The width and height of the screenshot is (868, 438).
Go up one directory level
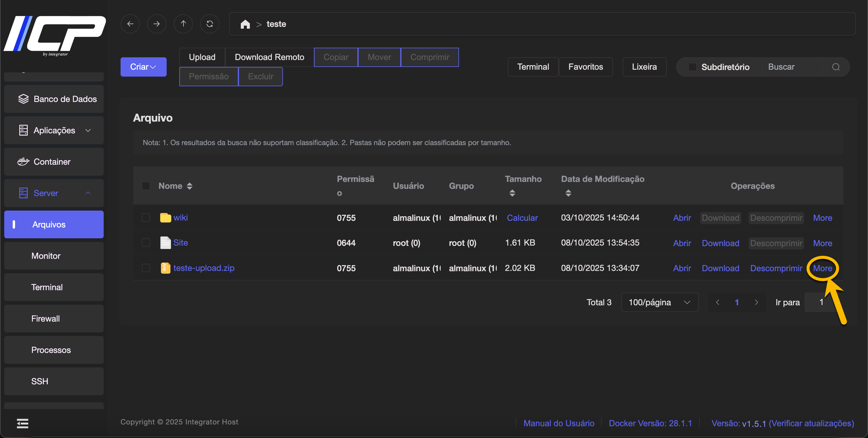[x=183, y=24]
